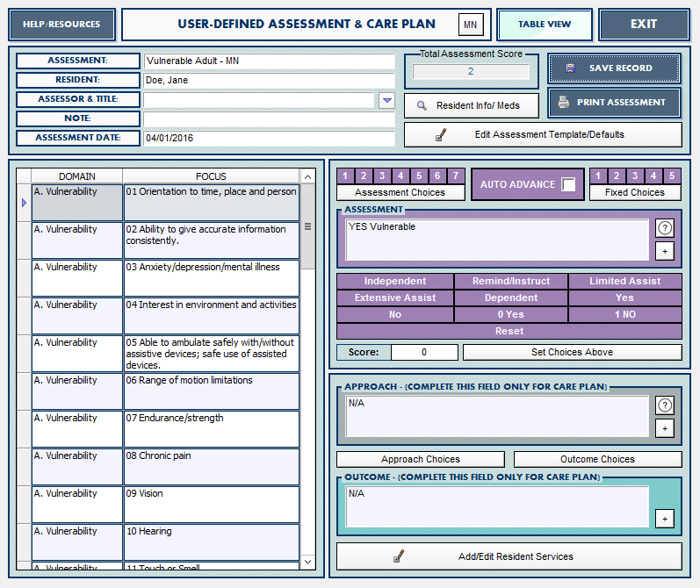Click the row selector arrow for focus 01

24,203
